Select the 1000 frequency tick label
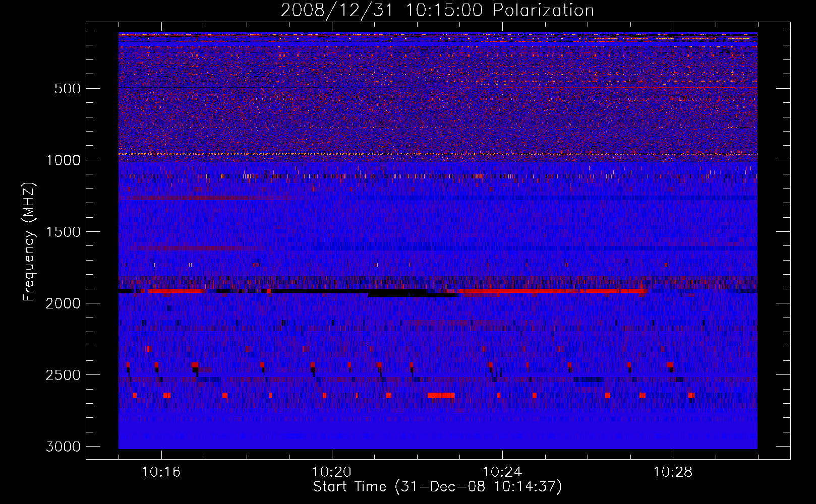Screen dimensions: 816x504 [63, 160]
